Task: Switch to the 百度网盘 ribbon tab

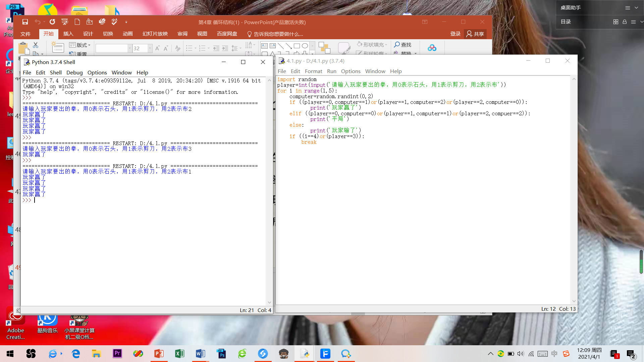Action: click(x=227, y=34)
